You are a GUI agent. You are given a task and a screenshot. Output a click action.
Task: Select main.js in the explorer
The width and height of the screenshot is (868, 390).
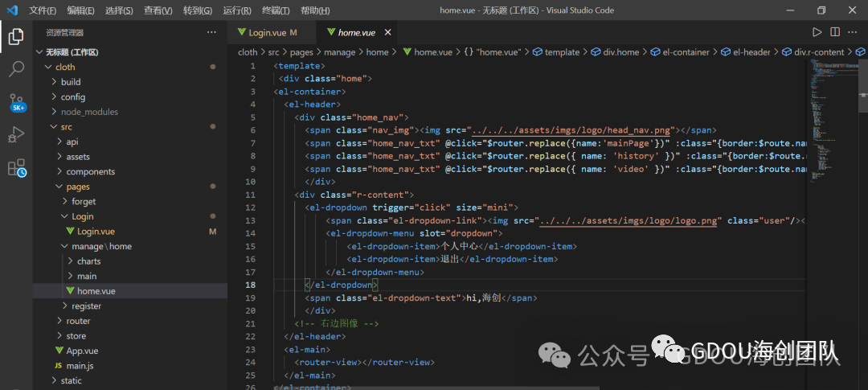(x=80, y=366)
